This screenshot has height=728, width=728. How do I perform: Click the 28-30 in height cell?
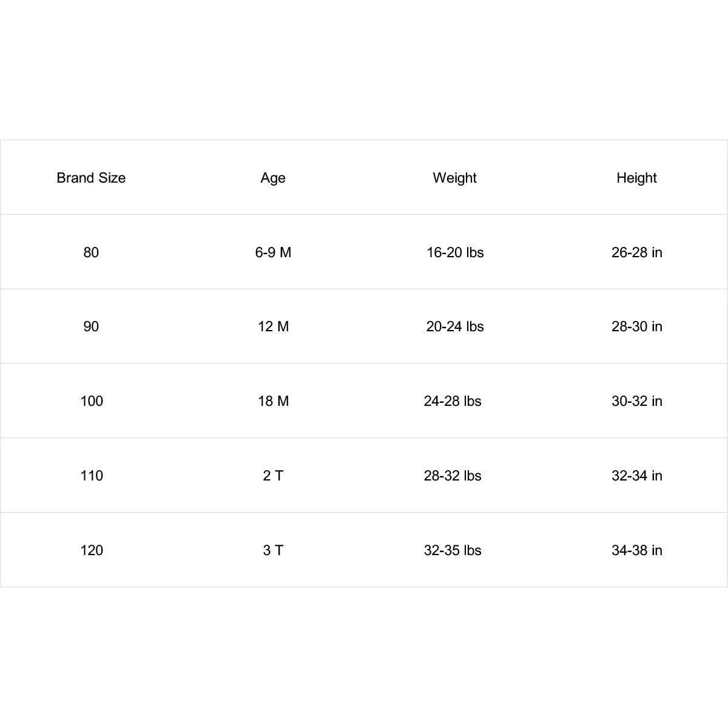click(637, 326)
